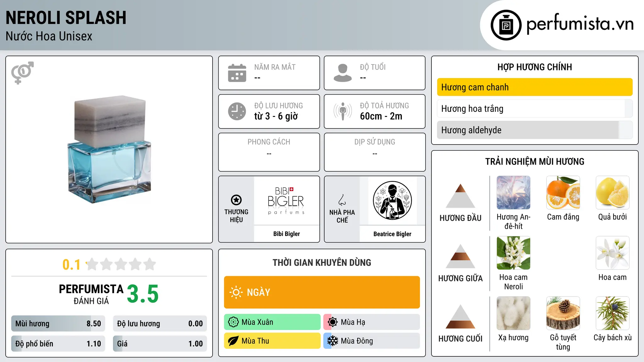Click the TRẢI NGHIỆM MÙI HƯƠNG heading
The height and width of the screenshot is (362, 644).
[535, 162]
